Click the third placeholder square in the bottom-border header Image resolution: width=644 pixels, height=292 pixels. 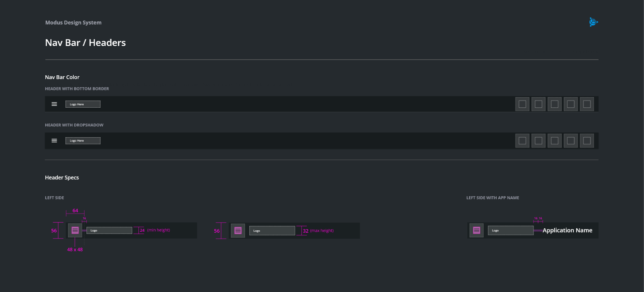tap(554, 104)
